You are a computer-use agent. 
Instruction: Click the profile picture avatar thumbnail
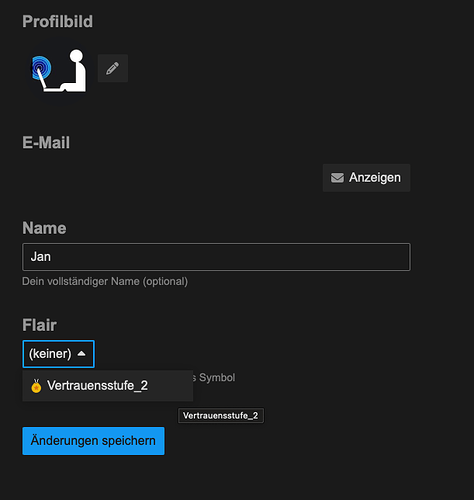(59, 70)
